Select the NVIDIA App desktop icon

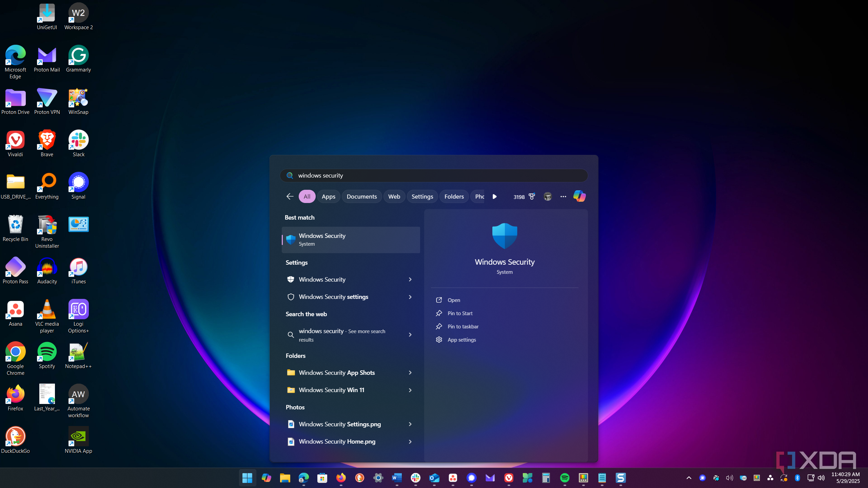tap(78, 441)
